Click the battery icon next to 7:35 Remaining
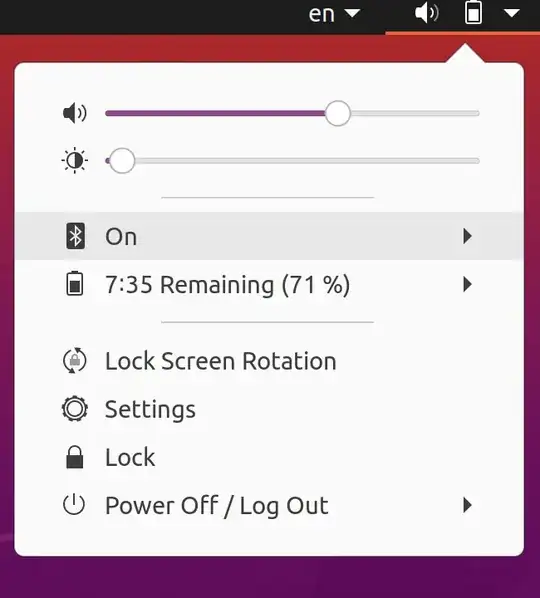The height and width of the screenshot is (598, 540). (x=75, y=283)
